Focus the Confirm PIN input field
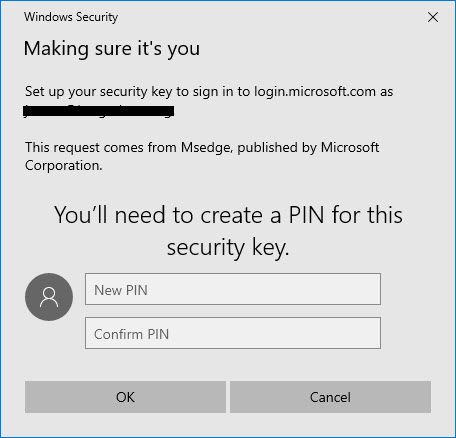456x438 pixels. [233, 333]
